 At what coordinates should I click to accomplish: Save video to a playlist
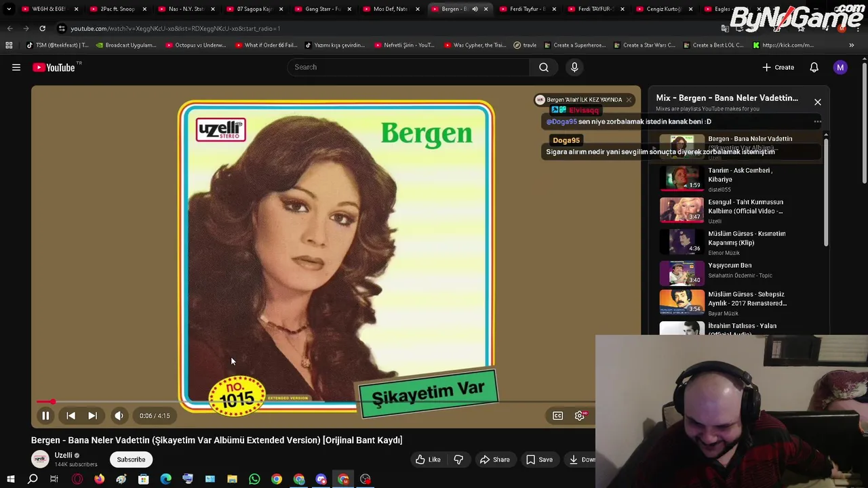540,460
